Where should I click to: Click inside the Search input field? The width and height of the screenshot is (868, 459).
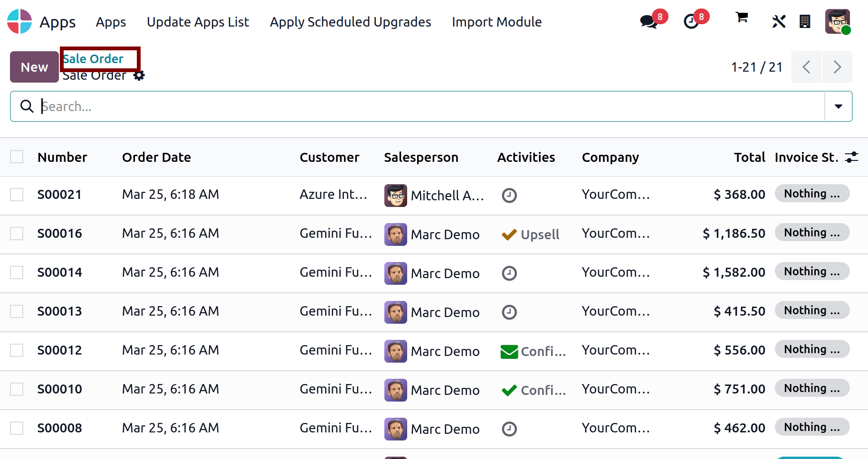(190, 106)
